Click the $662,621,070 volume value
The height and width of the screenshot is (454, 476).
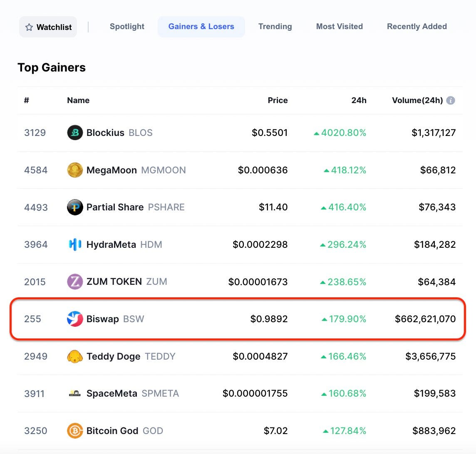(x=425, y=319)
